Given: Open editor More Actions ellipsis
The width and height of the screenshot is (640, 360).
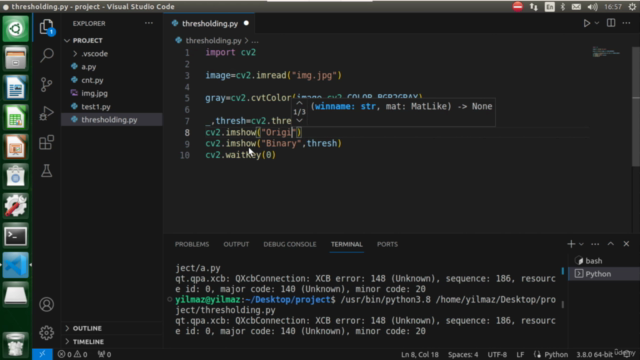Looking at the screenshot, I should click(x=627, y=23).
